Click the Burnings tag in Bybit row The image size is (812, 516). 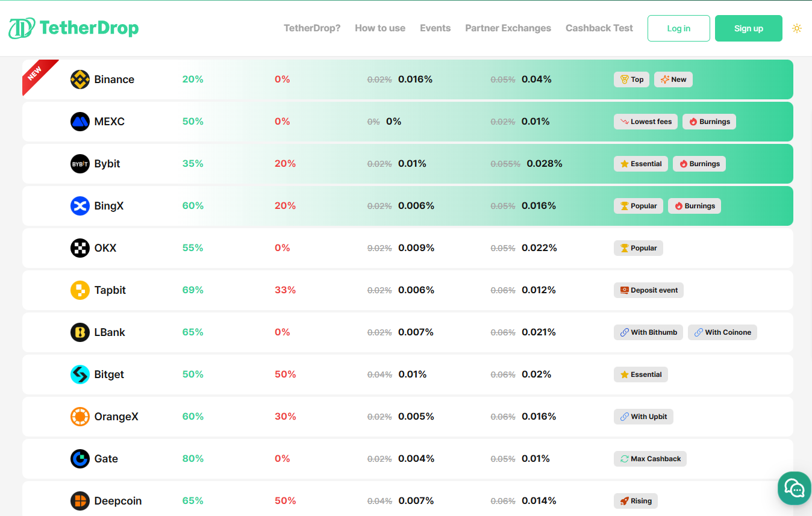[699, 164]
